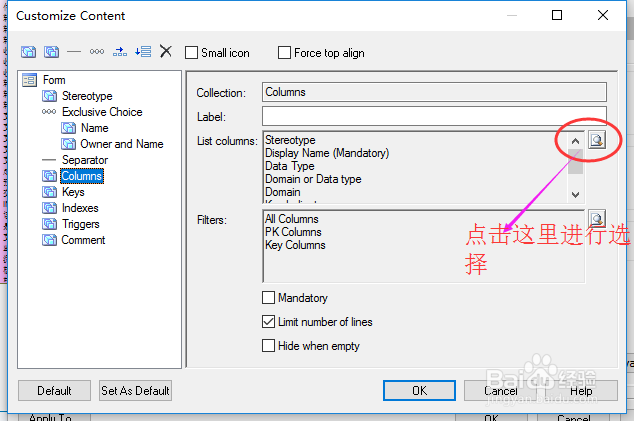Confirm with the OK button
The height and width of the screenshot is (421, 634).
click(x=419, y=391)
